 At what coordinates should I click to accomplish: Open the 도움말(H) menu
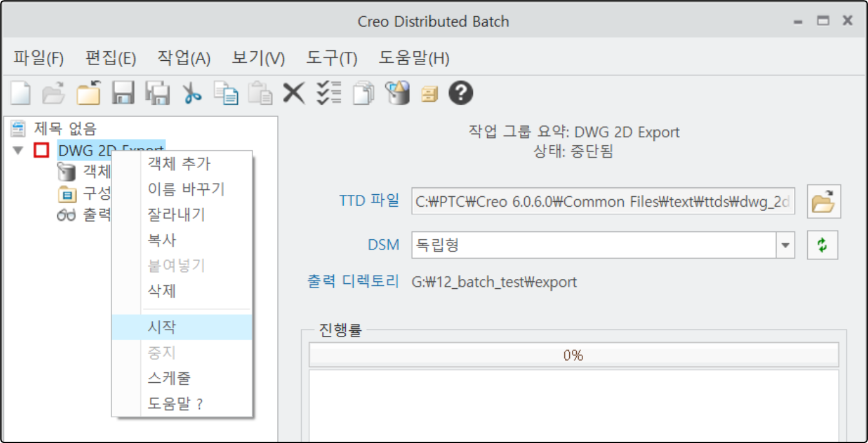click(x=414, y=59)
